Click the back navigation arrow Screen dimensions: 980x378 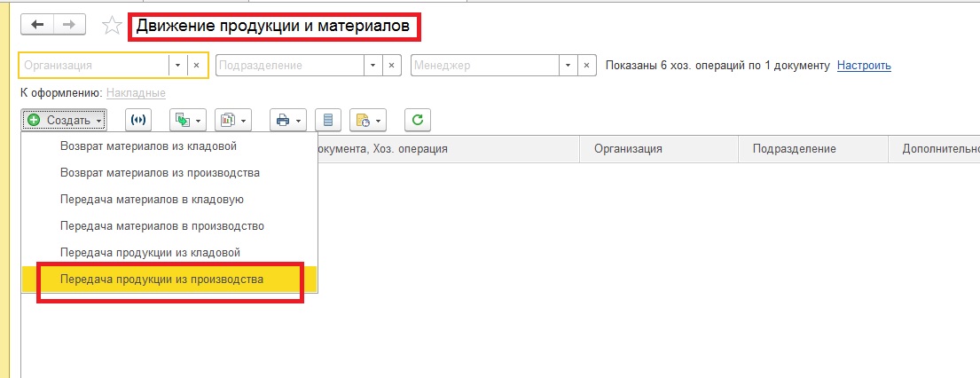click(37, 26)
